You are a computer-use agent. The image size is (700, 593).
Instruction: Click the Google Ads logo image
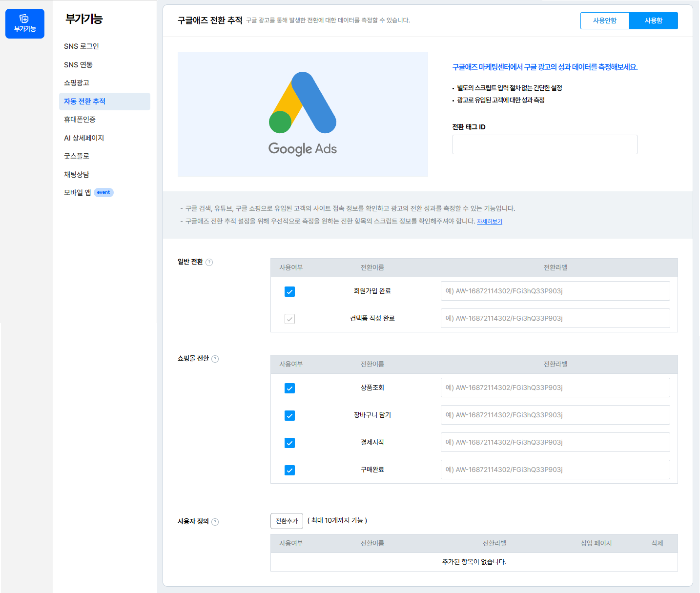click(x=303, y=114)
